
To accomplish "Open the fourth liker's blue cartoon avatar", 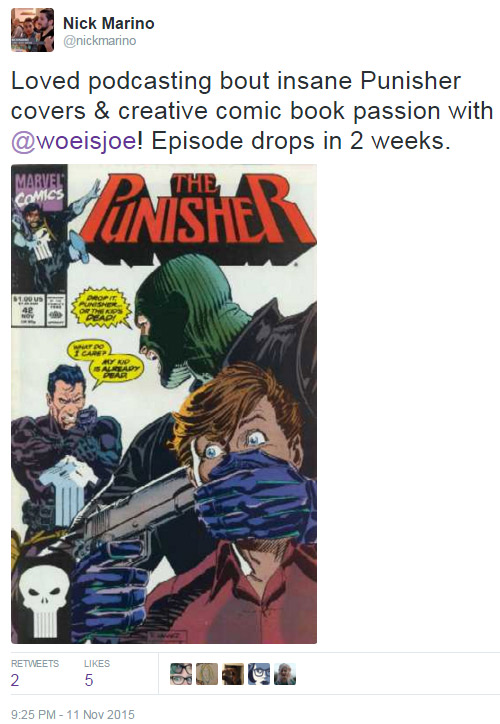I will 259,674.
